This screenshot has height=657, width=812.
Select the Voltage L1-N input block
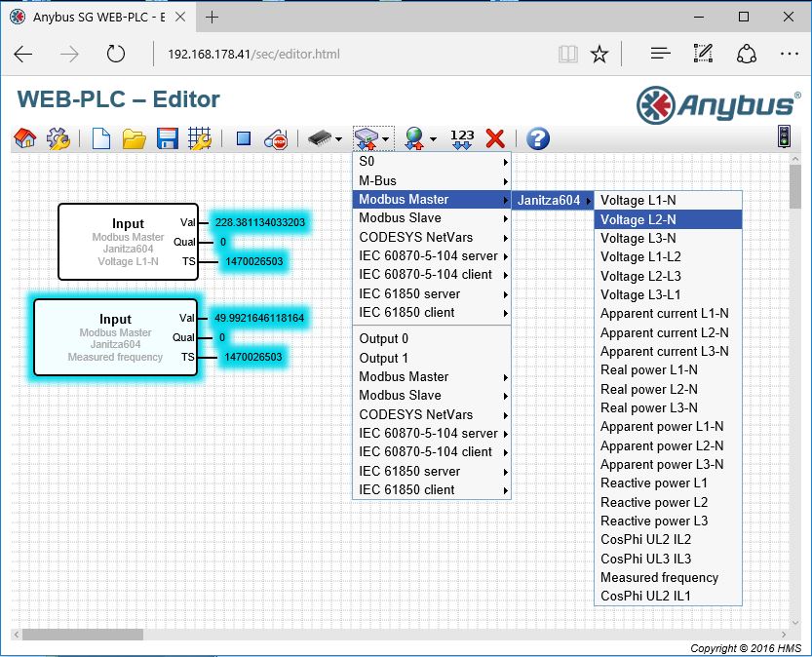[128, 242]
